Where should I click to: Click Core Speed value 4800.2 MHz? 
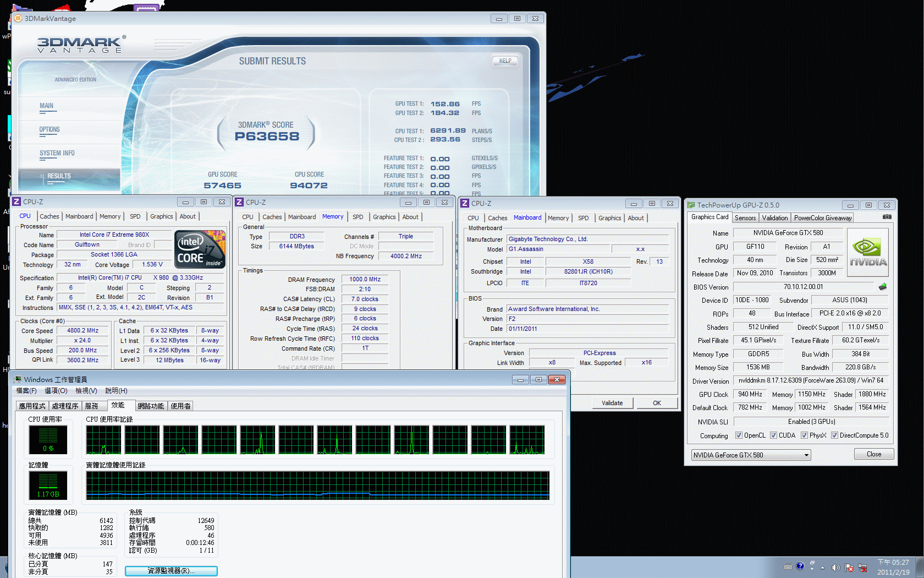coord(83,331)
